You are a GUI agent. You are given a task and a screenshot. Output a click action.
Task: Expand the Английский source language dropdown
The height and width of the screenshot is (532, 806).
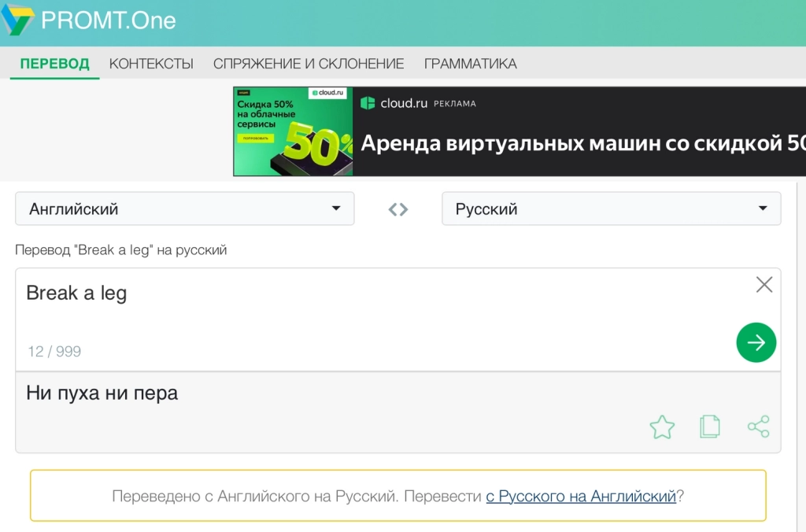184,209
